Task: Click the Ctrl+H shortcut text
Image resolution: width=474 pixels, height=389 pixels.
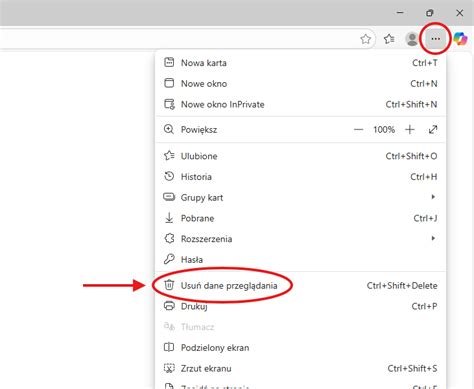Action: tap(424, 177)
